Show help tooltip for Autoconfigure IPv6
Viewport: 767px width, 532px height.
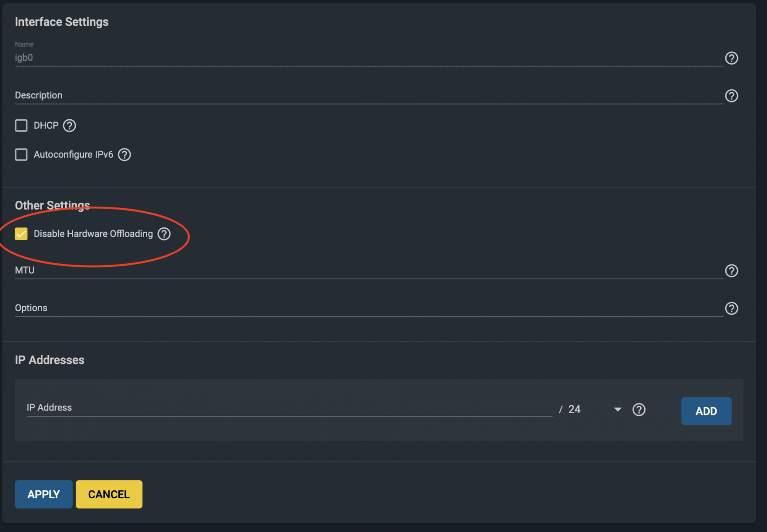125,155
